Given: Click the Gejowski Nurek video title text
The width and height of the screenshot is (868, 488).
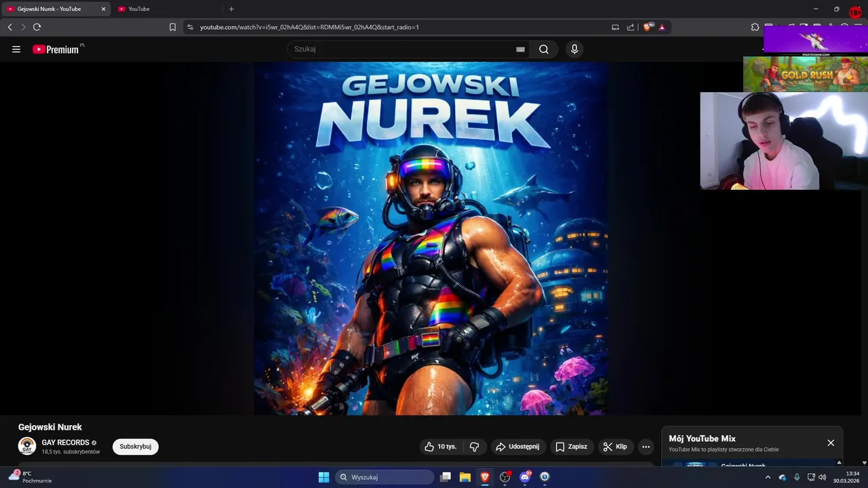Looking at the screenshot, I should point(50,427).
